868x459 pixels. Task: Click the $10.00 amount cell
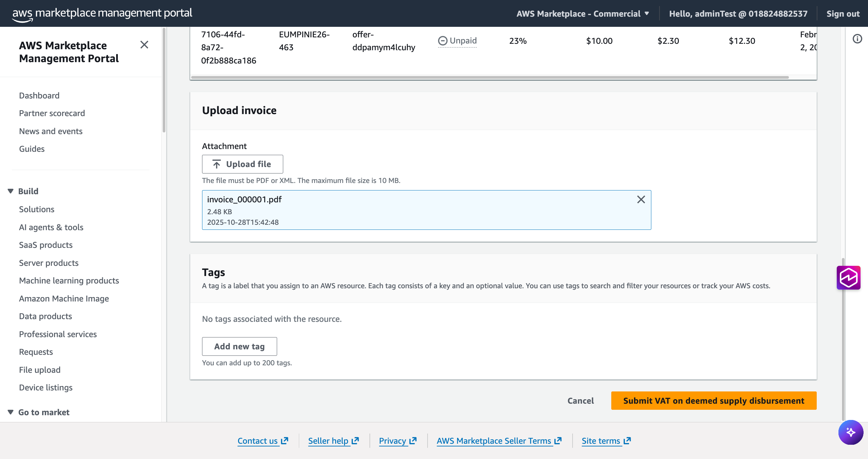point(599,41)
